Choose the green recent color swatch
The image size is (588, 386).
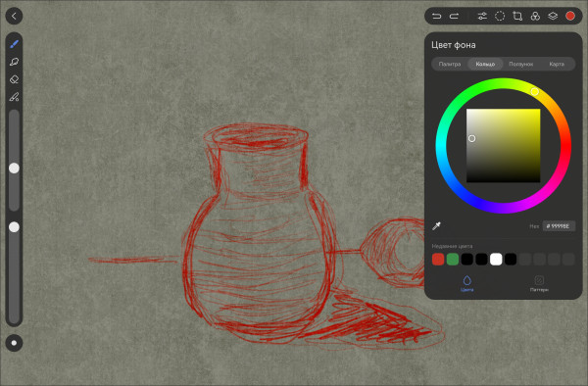453,259
